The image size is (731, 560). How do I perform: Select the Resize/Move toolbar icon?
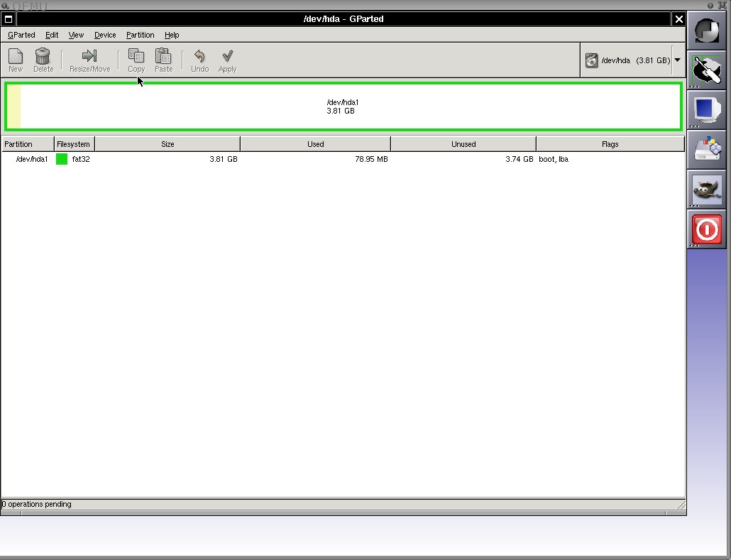tap(89, 56)
